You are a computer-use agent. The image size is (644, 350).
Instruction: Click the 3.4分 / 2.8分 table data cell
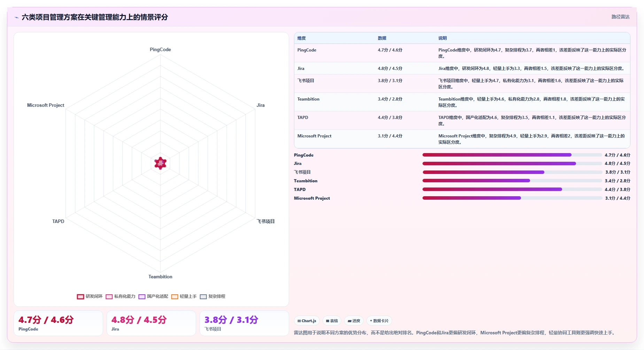390,99
